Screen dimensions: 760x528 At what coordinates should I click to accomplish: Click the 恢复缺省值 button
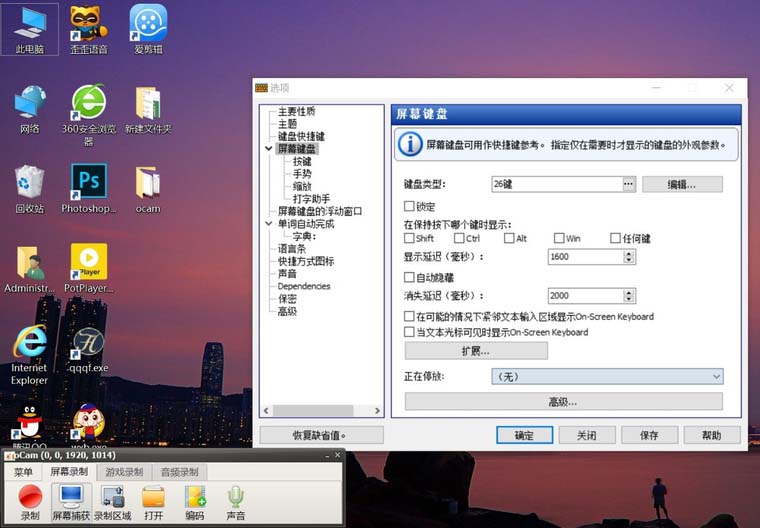(x=321, y=435)
